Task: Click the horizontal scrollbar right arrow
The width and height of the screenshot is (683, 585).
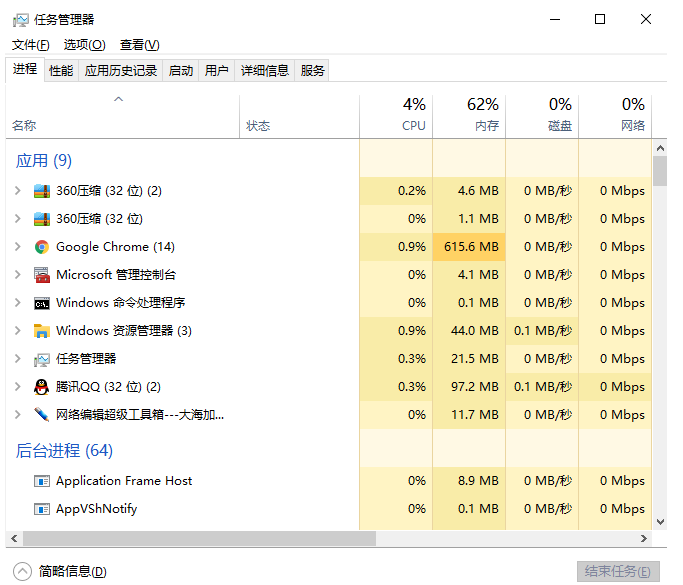Action: click(x=643, y=538)
